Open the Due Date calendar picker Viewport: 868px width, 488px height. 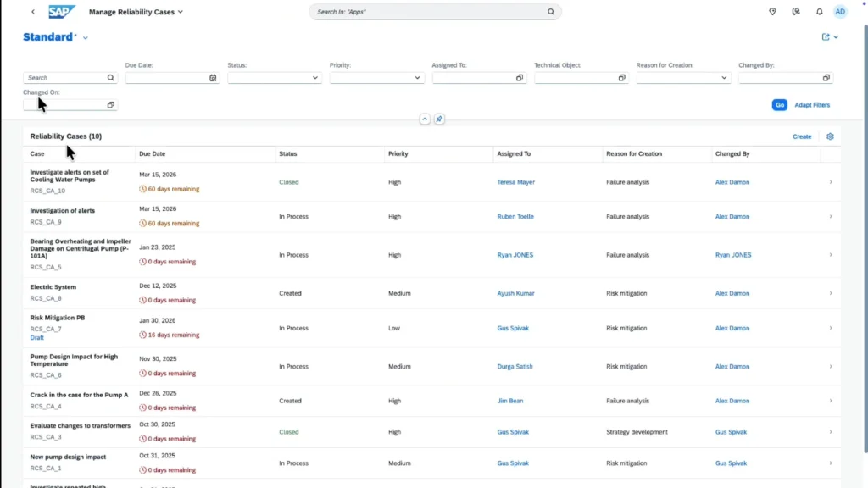pyautogui.click(x=213, y=78)
